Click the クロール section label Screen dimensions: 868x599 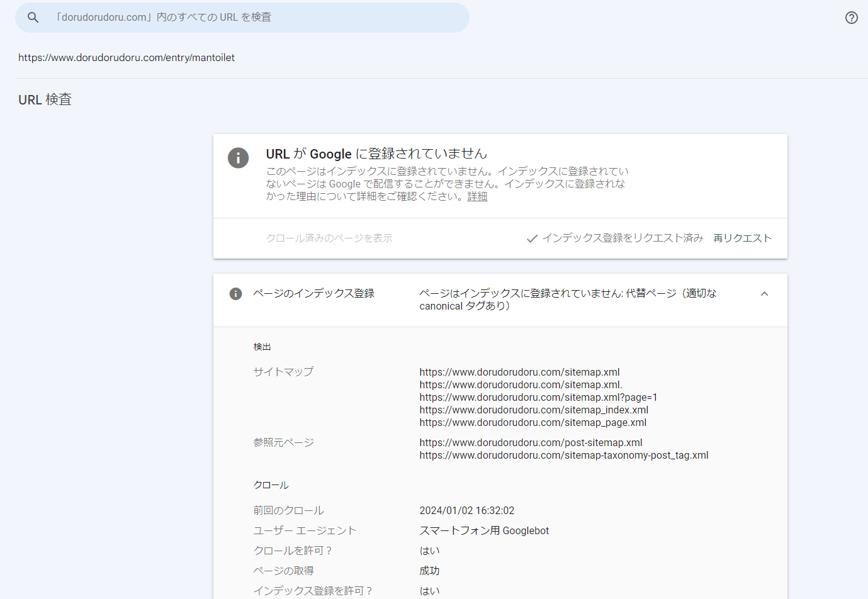tap(271, 485)
